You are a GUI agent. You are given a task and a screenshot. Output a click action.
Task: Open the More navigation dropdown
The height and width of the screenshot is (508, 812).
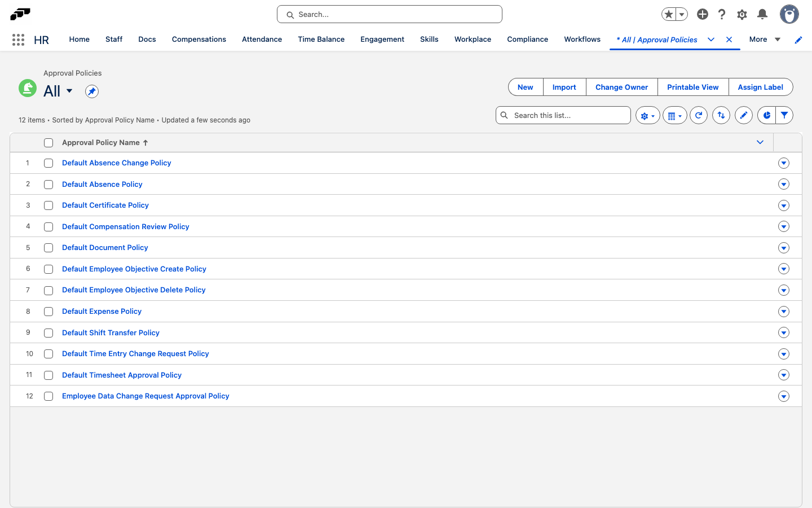point(765,40)
